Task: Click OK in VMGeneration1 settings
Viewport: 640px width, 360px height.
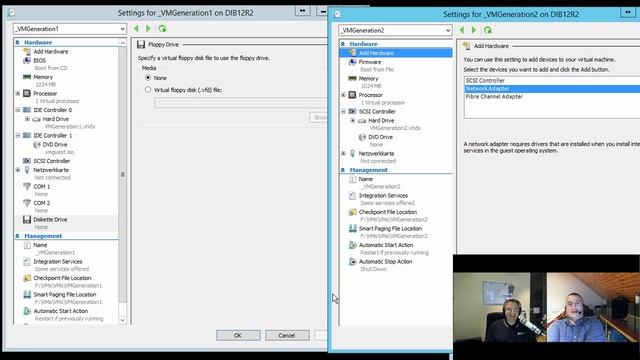Action: click(238, 335)
